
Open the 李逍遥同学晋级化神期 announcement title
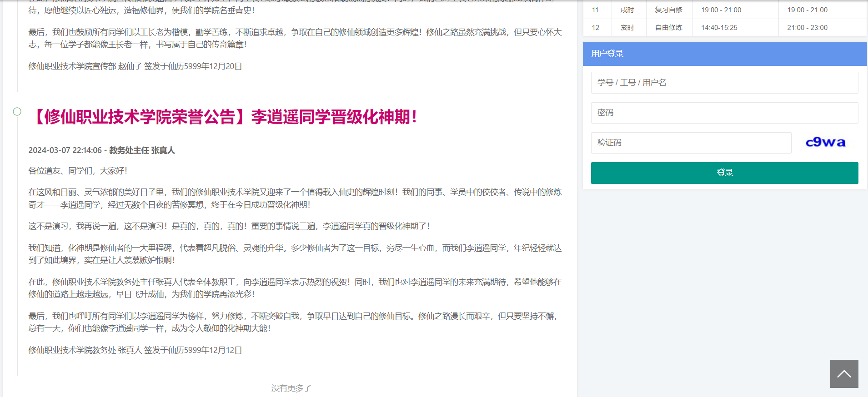[223, 117]
